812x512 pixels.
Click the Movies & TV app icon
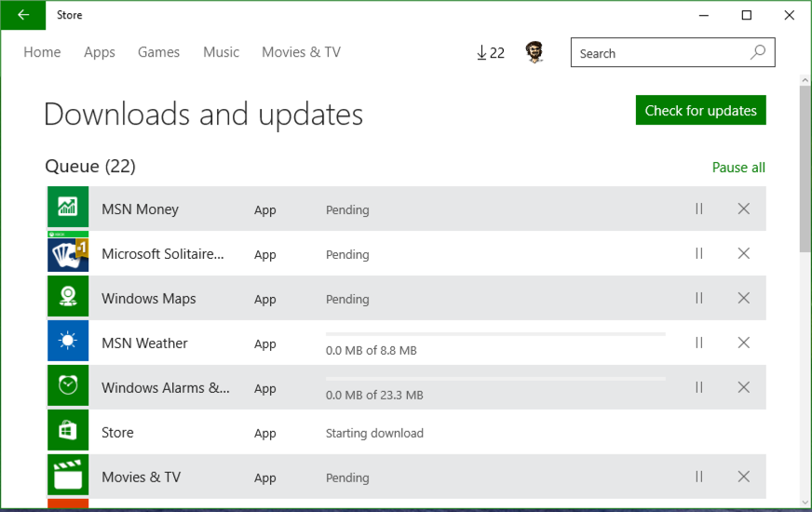pos(68,475)
